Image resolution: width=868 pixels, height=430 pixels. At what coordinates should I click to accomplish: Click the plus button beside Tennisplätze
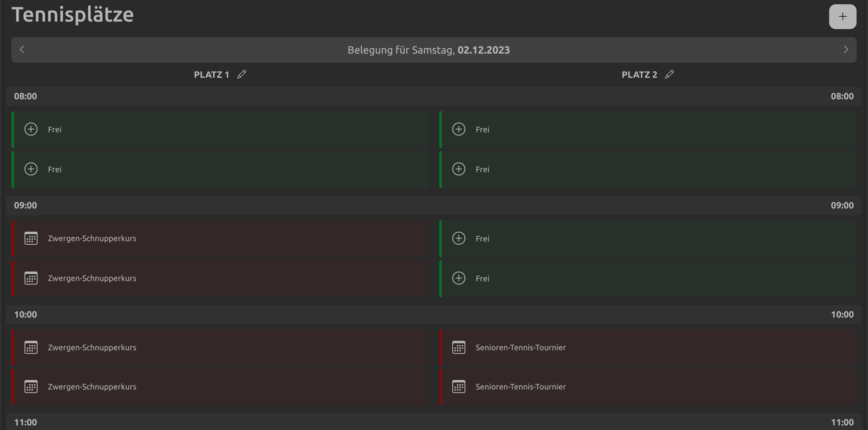coord(843,17)
